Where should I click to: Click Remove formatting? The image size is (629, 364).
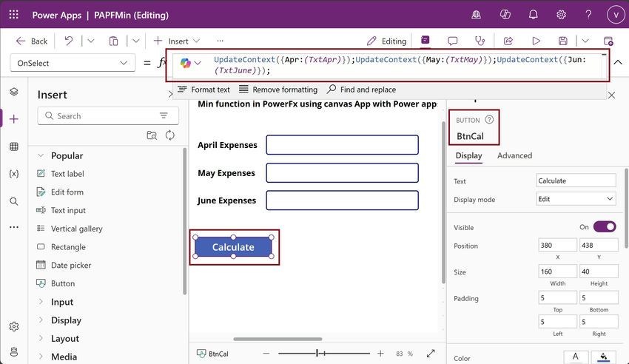click(278, 90)
